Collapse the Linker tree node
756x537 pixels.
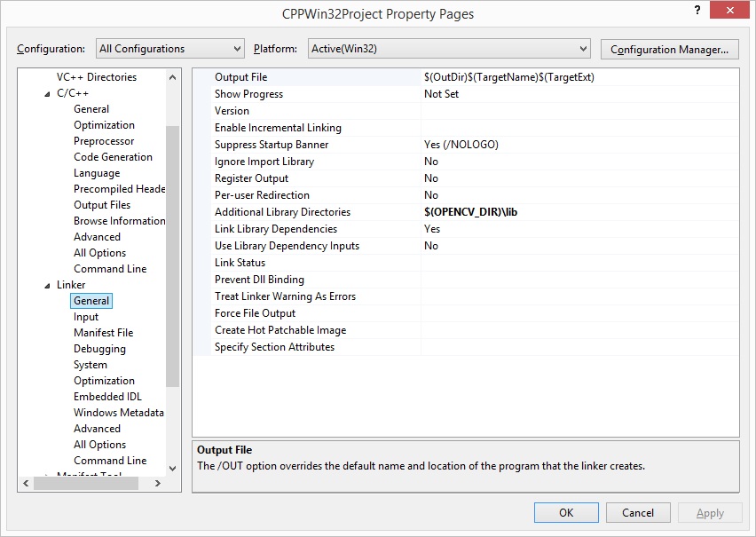click(48, 284)
